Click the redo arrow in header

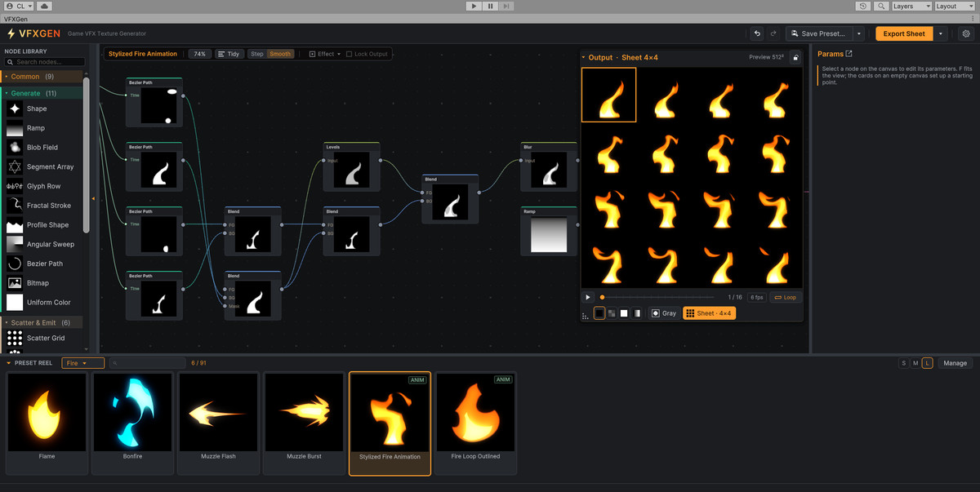point(773,33)
